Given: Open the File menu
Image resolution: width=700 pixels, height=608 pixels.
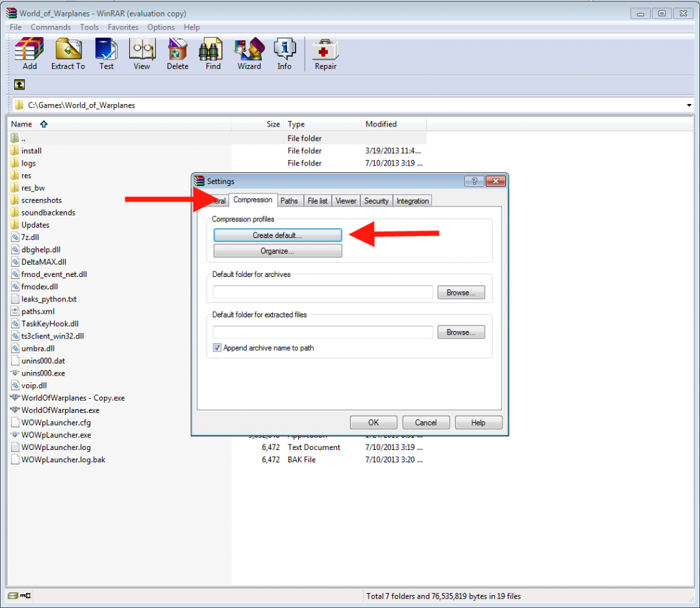Looking at the screenshot, I should click(16, 27).
